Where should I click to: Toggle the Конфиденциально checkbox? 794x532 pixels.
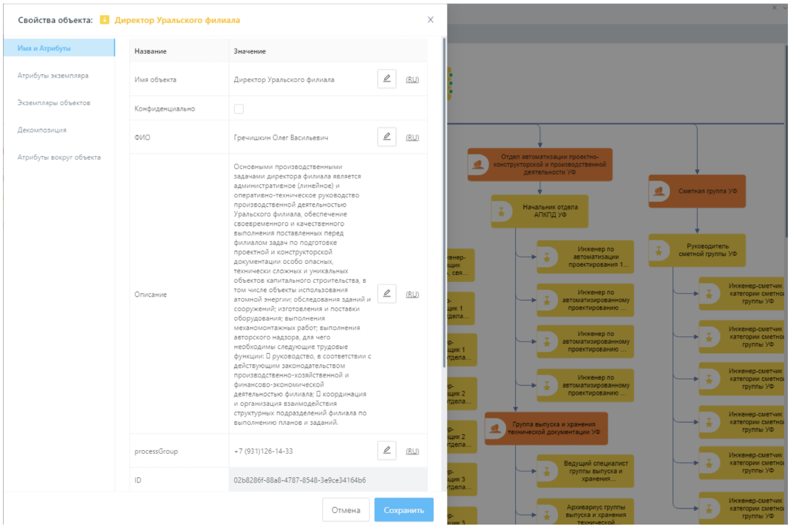coord(239,109)
